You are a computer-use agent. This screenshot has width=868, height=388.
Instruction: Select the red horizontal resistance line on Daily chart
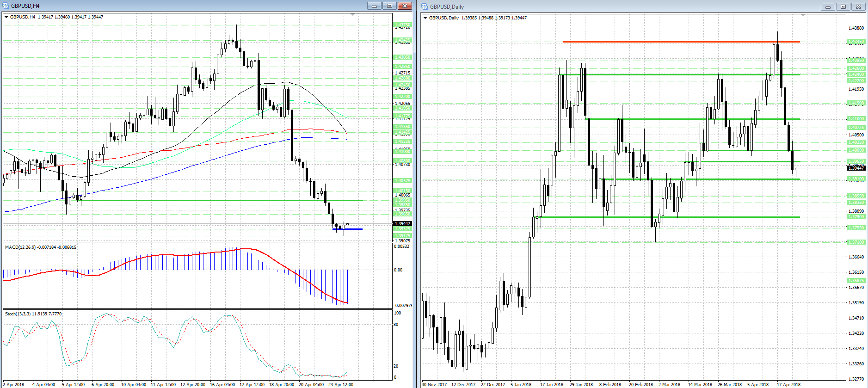[681, 42]
